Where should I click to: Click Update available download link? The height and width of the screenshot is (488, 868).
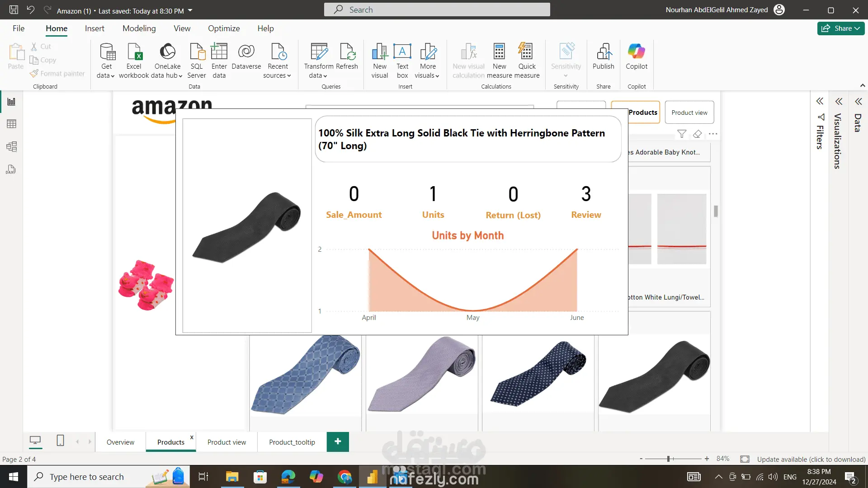(x=811, y=459)
